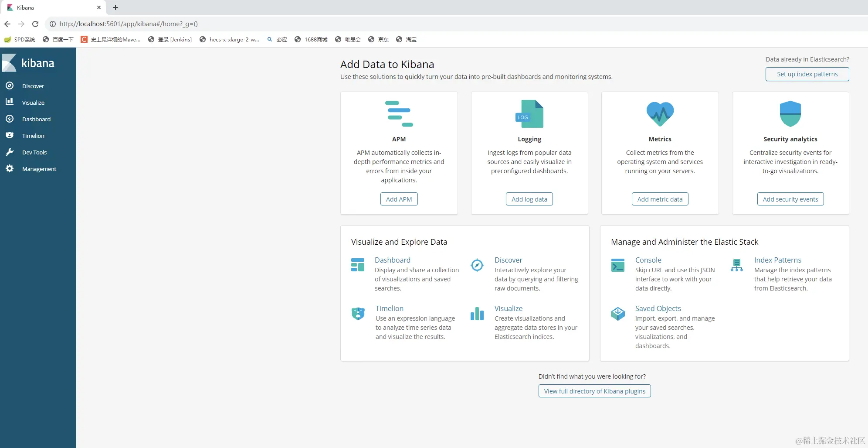
Task: Open the Saved Objects link
Action: tap(658, 308)
